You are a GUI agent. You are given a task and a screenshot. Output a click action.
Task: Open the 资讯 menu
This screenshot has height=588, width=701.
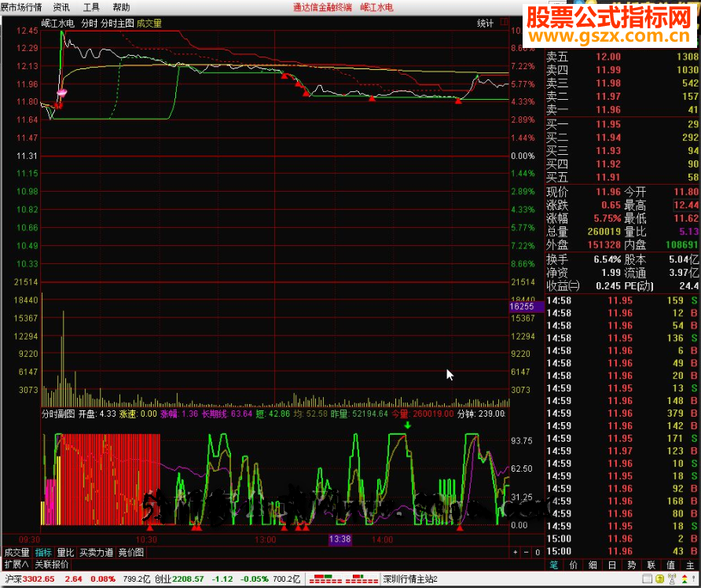(x=61, y=7)
